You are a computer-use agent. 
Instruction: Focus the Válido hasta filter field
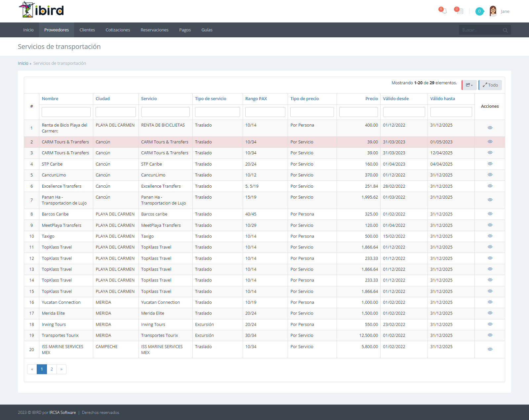pyautogui.click(x=451, y=112)
